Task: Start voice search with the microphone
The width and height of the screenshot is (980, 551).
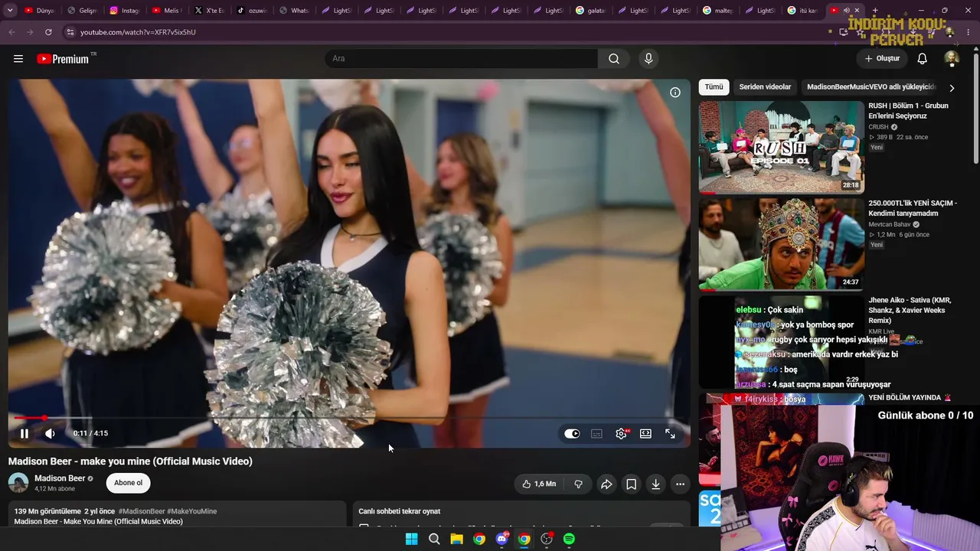Action: (x=648, y=59)
